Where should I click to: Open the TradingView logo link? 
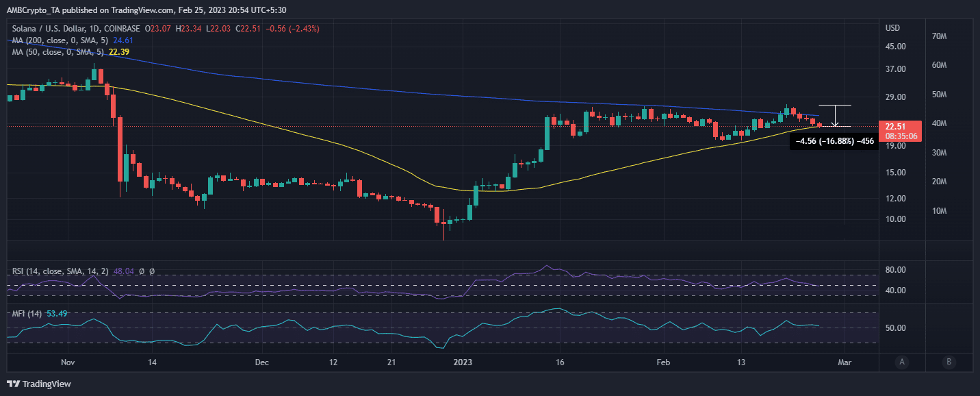point(39,384)
